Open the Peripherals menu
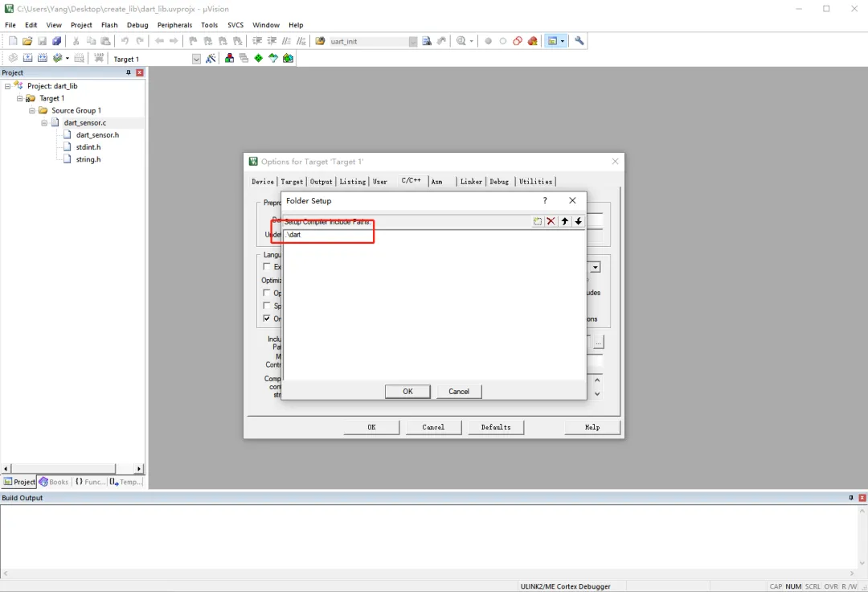Viewport: 868px width, 592px height. 174,25
